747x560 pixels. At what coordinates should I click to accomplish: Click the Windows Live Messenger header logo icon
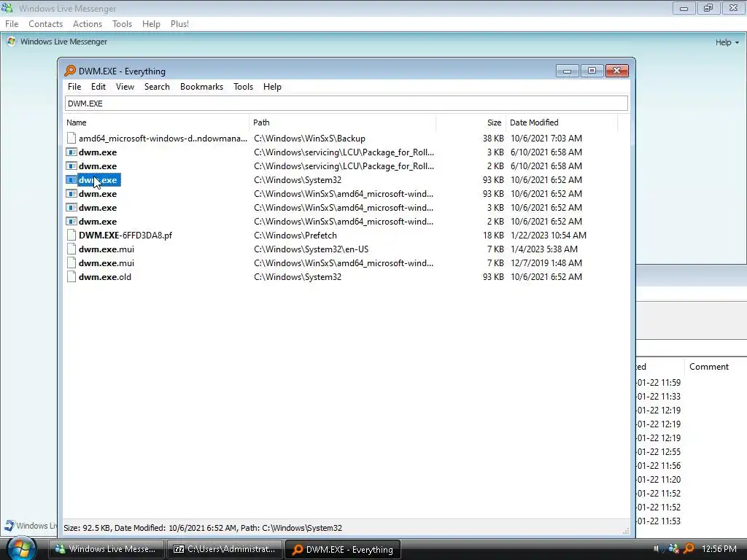pos(12,42)
